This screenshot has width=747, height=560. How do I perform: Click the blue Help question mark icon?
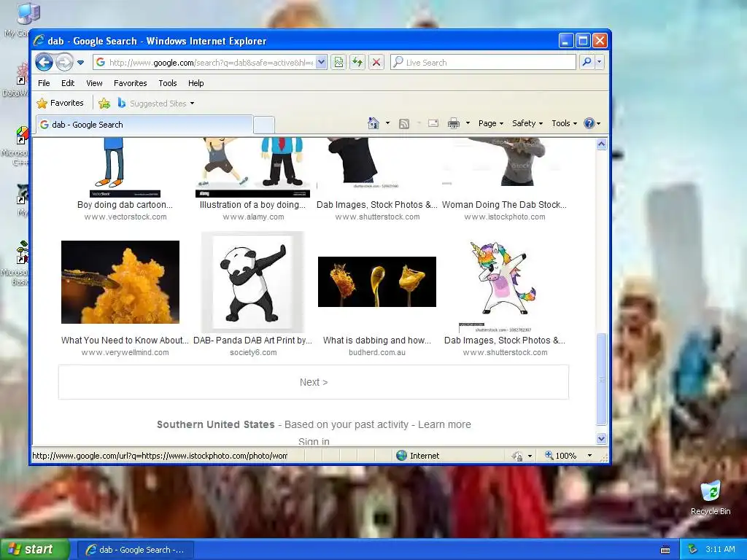589,123
